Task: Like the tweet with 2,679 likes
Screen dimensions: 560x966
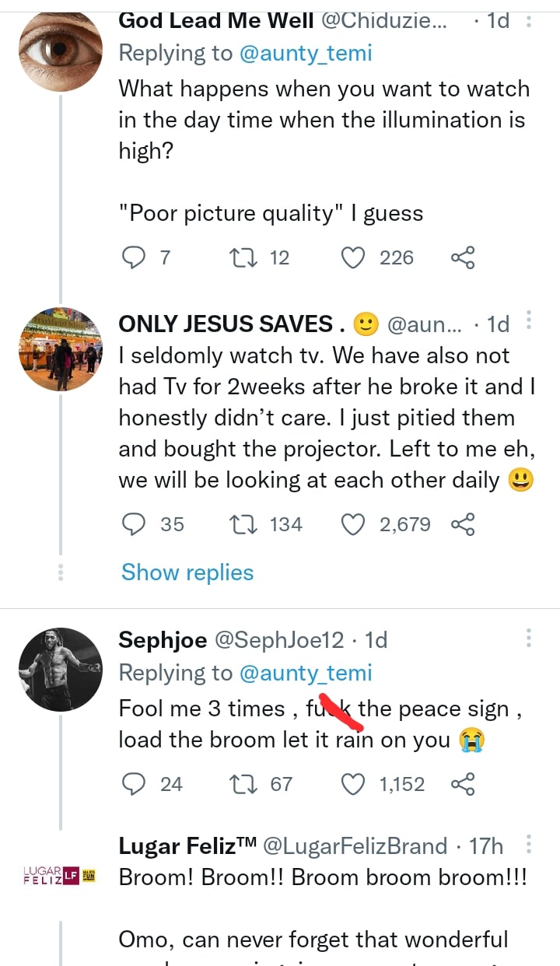Action: click(x=354, y=525)
